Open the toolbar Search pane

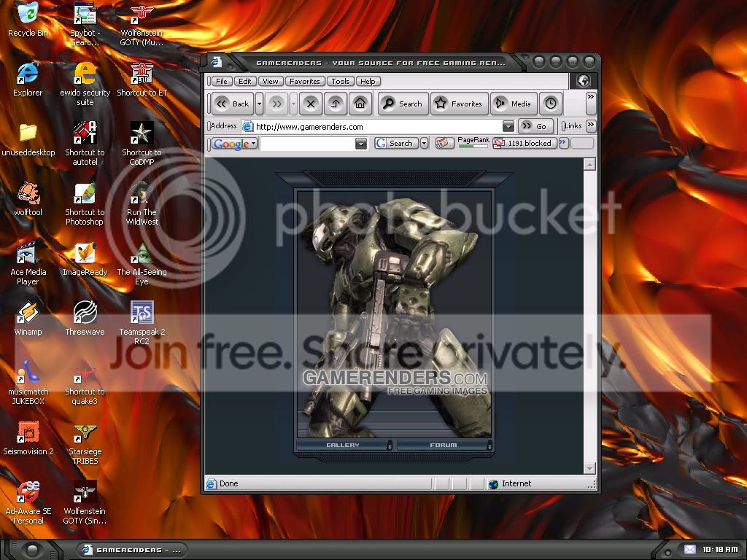(403, 104)
